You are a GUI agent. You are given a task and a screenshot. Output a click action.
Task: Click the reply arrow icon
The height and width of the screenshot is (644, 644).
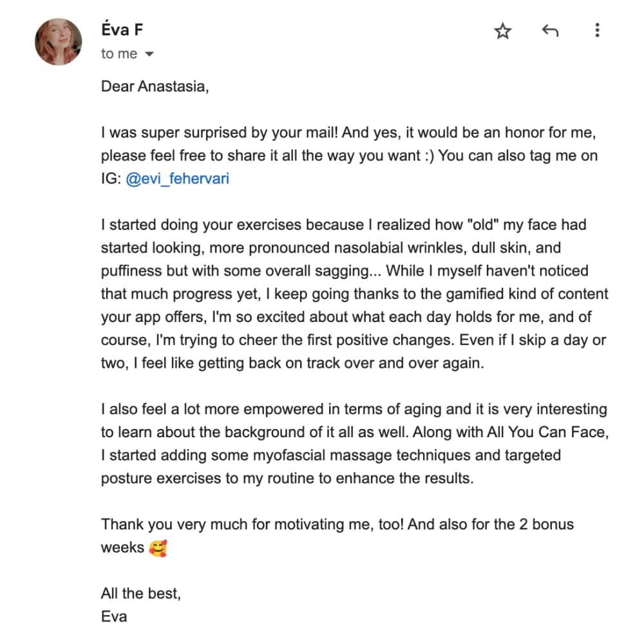[x=549, y=30]
